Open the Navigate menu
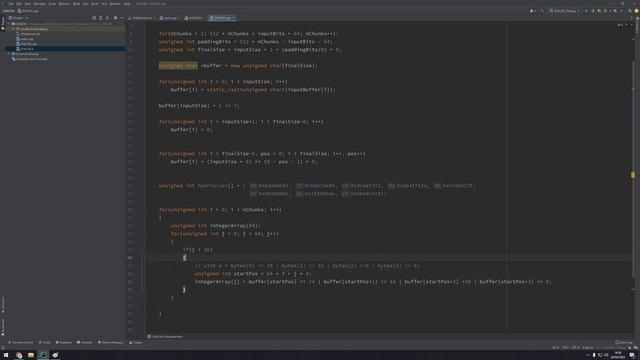Screen dimensions: 640x360 coord(40,4)
